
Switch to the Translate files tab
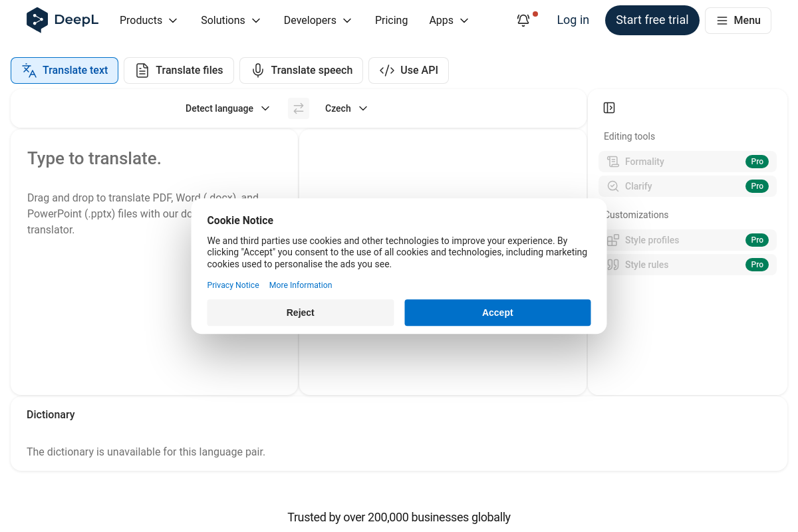point(179,70)
